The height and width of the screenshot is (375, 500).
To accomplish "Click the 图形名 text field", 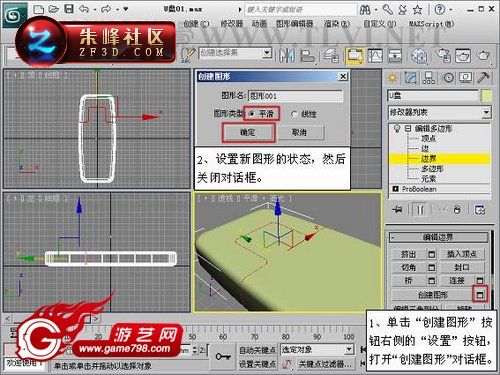I will click(x=295, y=96).
